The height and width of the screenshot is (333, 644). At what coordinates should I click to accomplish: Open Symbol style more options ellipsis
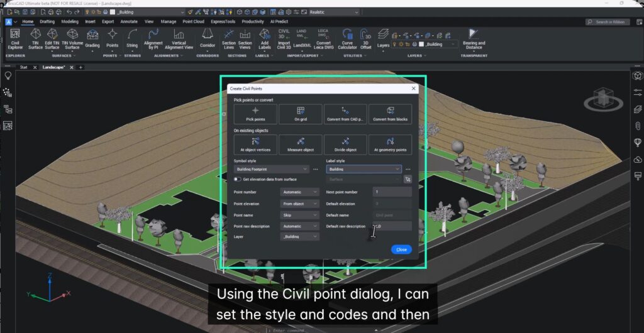[316, 169]
